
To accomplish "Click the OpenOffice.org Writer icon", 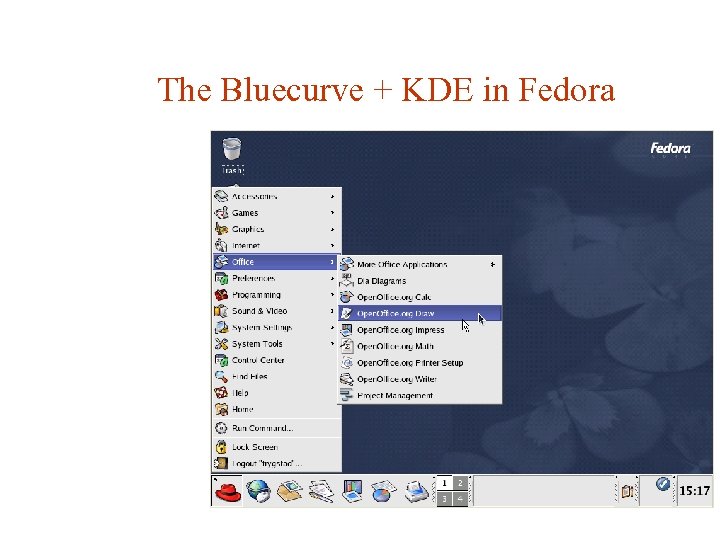I will 347,379.
